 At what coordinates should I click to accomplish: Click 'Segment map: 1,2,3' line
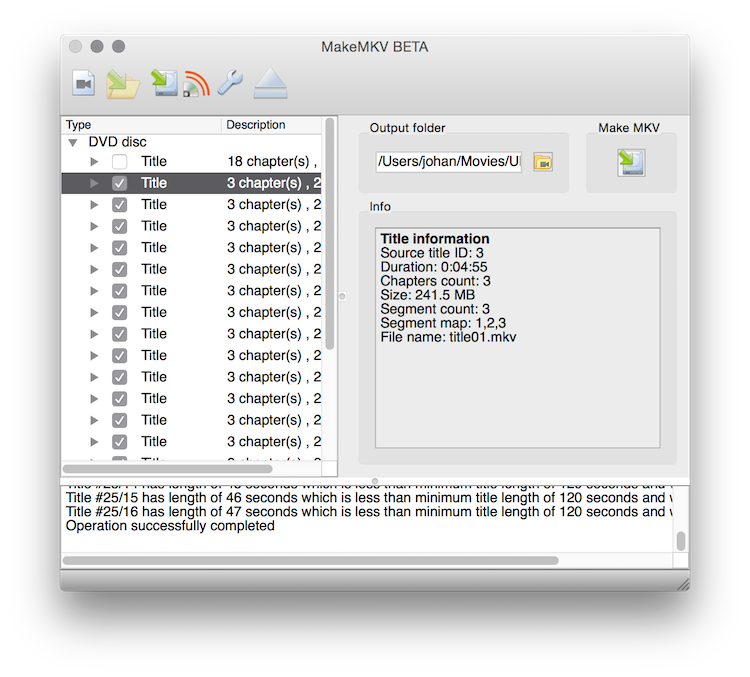pos(443,323)
